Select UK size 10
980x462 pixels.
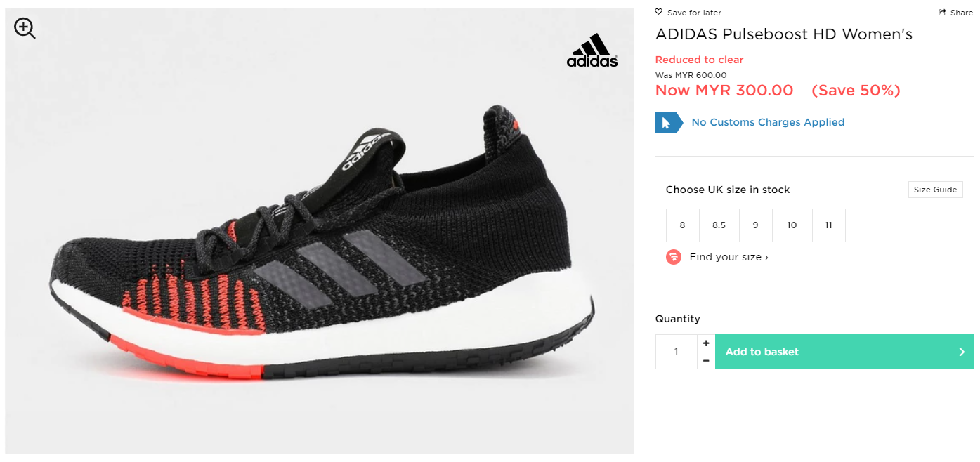792,225
